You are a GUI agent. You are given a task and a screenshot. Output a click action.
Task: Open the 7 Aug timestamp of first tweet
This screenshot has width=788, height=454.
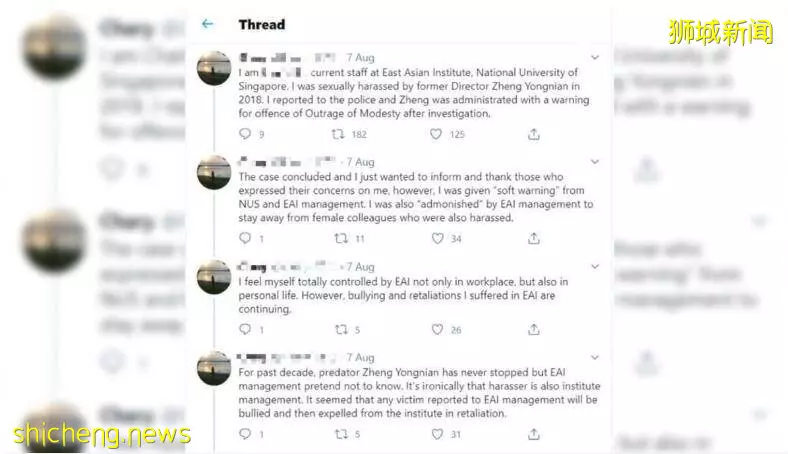[x=360, y=57]
